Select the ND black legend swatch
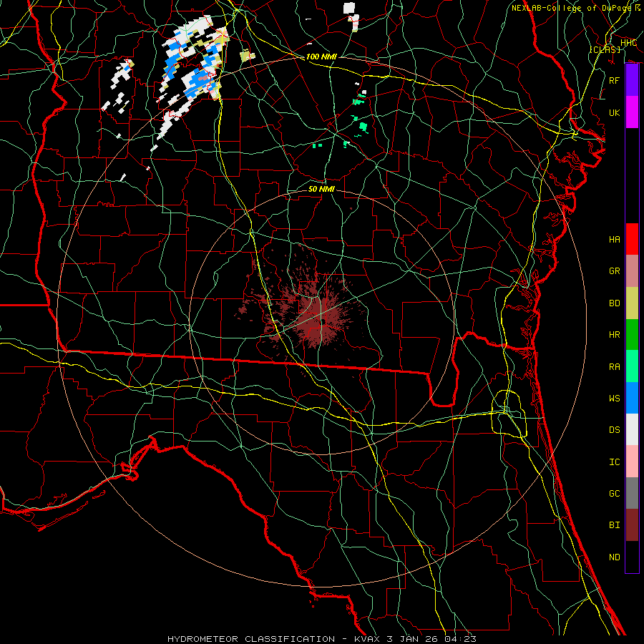This screenshot has width=644, height=644. 632,557
